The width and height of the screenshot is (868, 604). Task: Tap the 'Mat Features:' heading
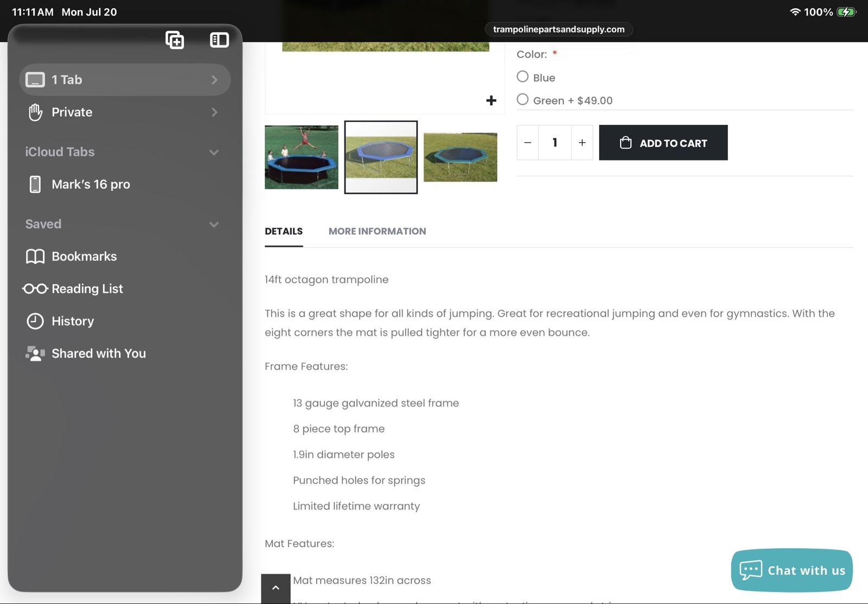point(299,544)
